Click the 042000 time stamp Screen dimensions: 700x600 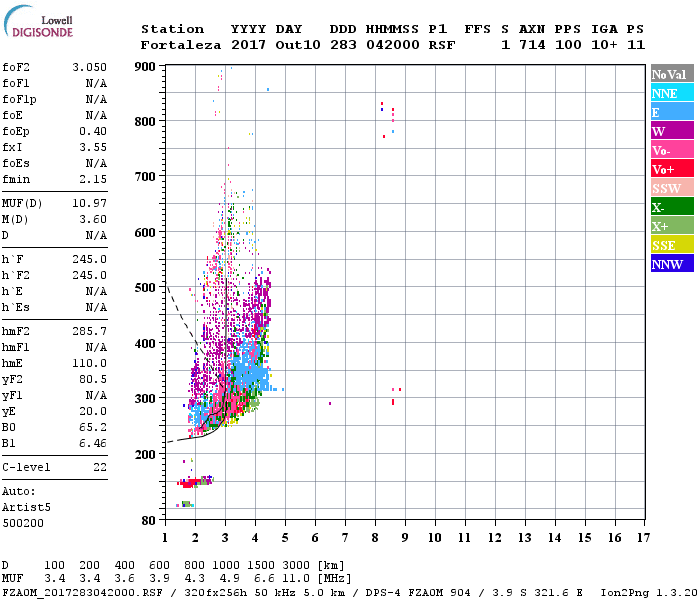392,45
